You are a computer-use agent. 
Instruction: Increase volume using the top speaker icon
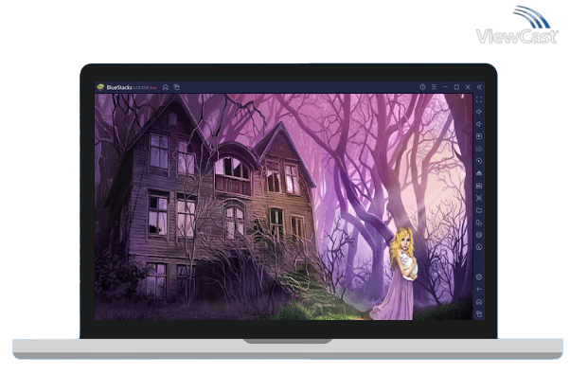pos(479,112)
